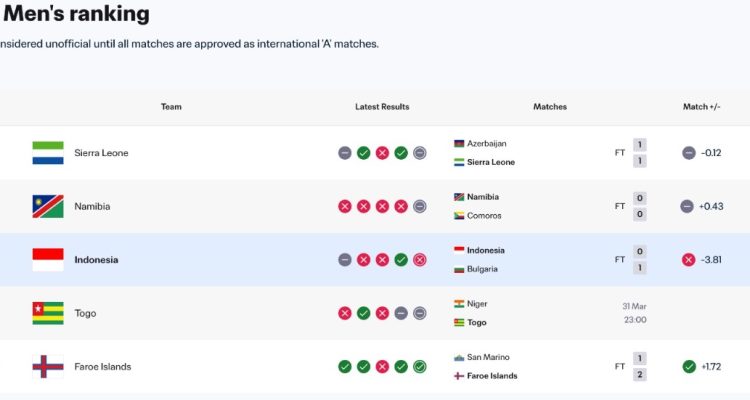Click the green win icon beside +1.72
The height and width of the screenshot is (400, 750).
[688, 367]
